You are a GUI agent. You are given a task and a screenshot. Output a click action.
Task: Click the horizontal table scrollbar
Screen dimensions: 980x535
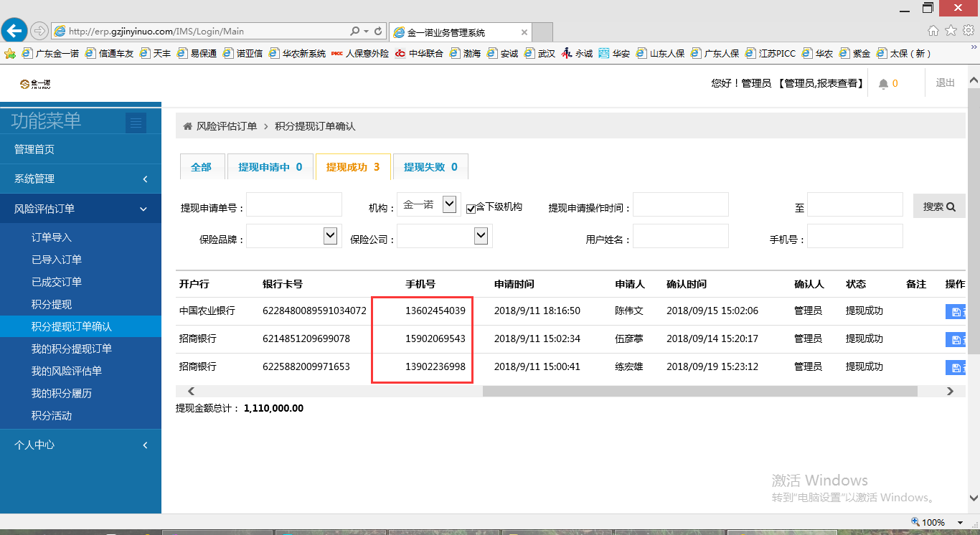699,392
